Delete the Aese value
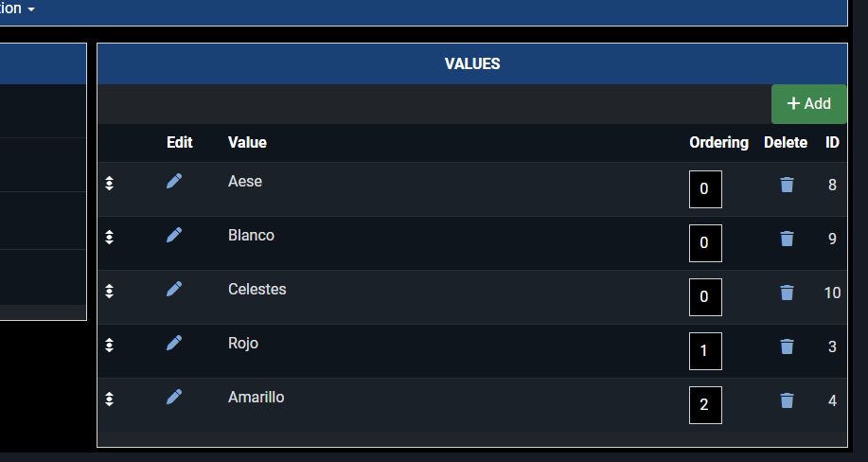 click(787, 185)
